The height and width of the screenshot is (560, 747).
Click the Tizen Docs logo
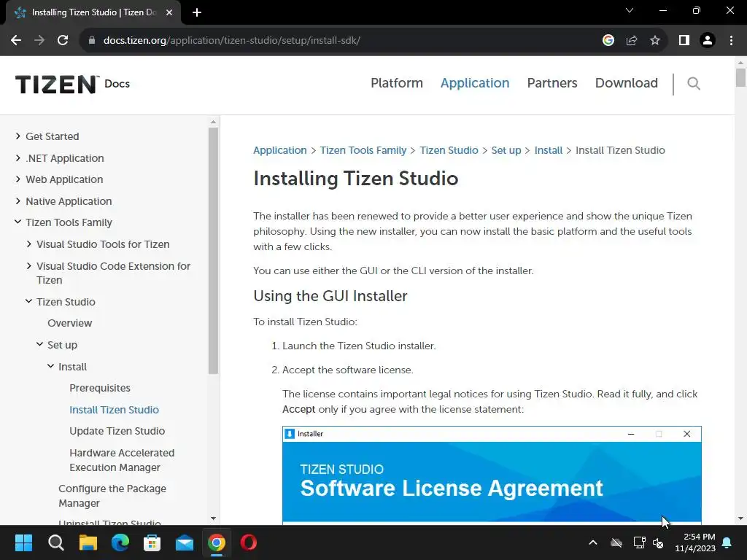tap(72, 84)
